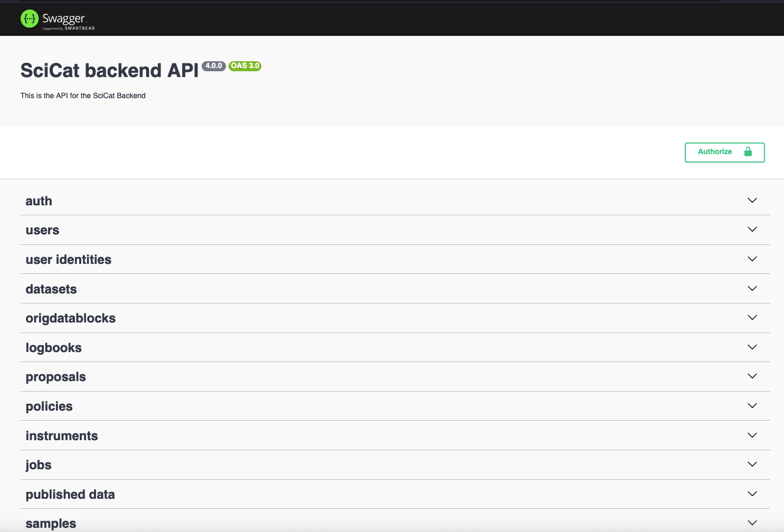Expand instruments via chevron icon
Image resolution: width=784 pixels, height=532 pixels.
(x=752, y=435)
